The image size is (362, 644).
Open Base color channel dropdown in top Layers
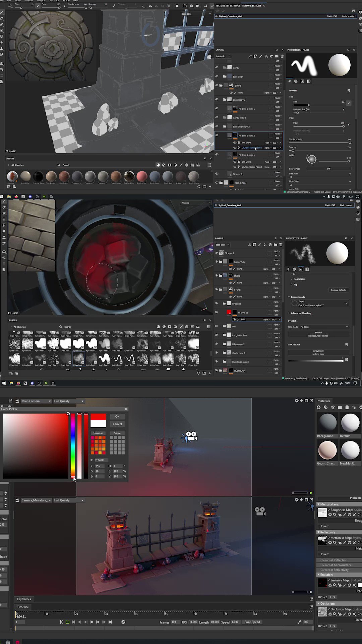[x=223, y=56]
